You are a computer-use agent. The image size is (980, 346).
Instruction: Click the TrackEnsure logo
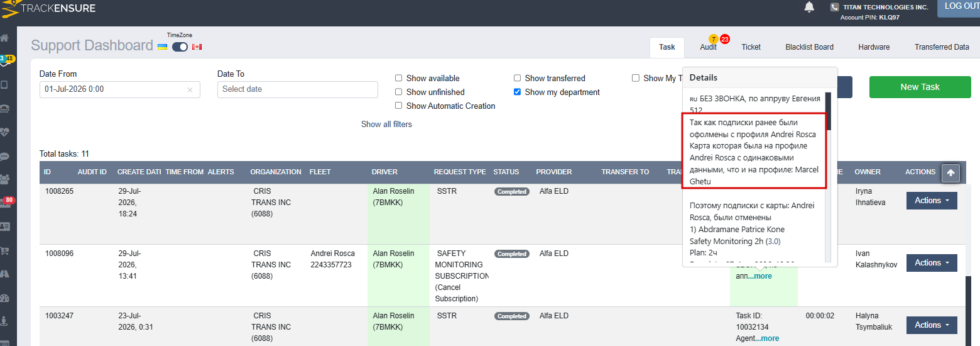48,9
